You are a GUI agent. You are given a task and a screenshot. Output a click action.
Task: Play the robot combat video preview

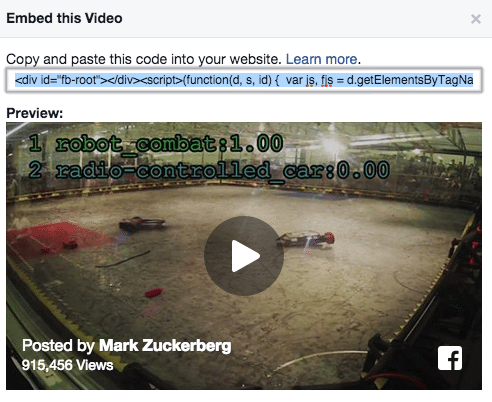[244, 256]
